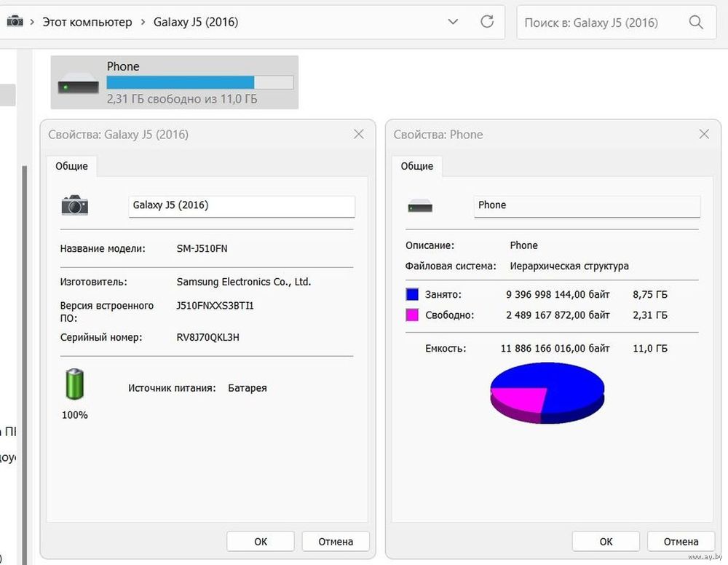This screenshot has height=565, width=728.
Task: Select the Общие tab in Phone properties
Action: [x=416, y=166]
